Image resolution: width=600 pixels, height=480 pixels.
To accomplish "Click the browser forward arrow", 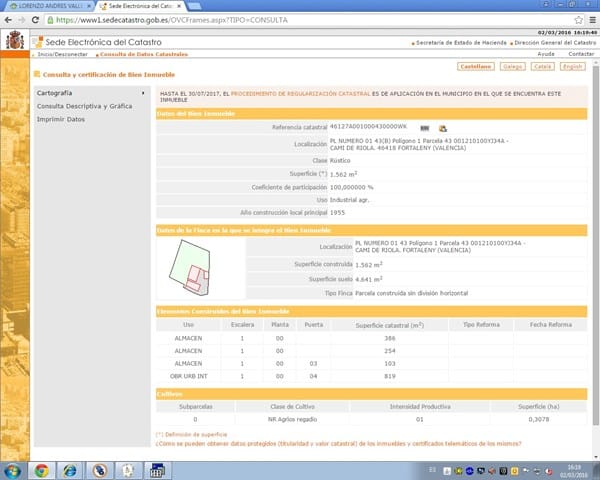I will [21, 20].
